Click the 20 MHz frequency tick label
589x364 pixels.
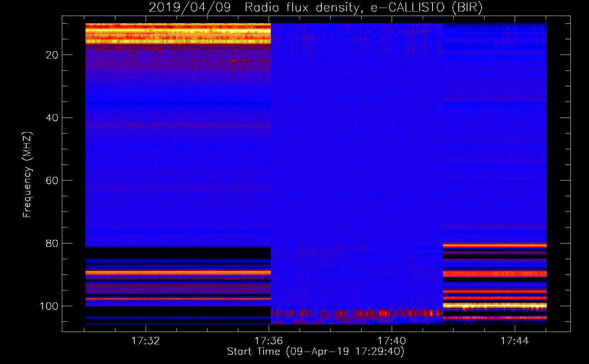[52, 55]
